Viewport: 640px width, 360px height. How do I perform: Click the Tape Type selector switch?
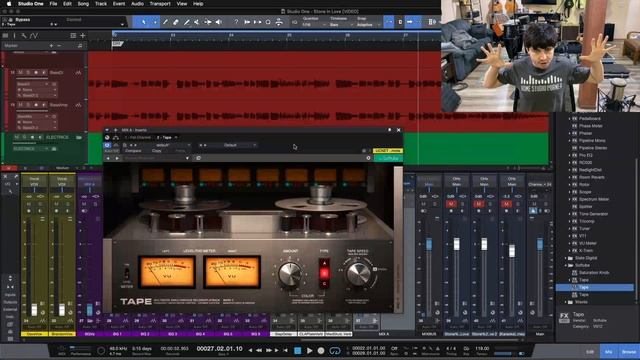tap(324, 273)
